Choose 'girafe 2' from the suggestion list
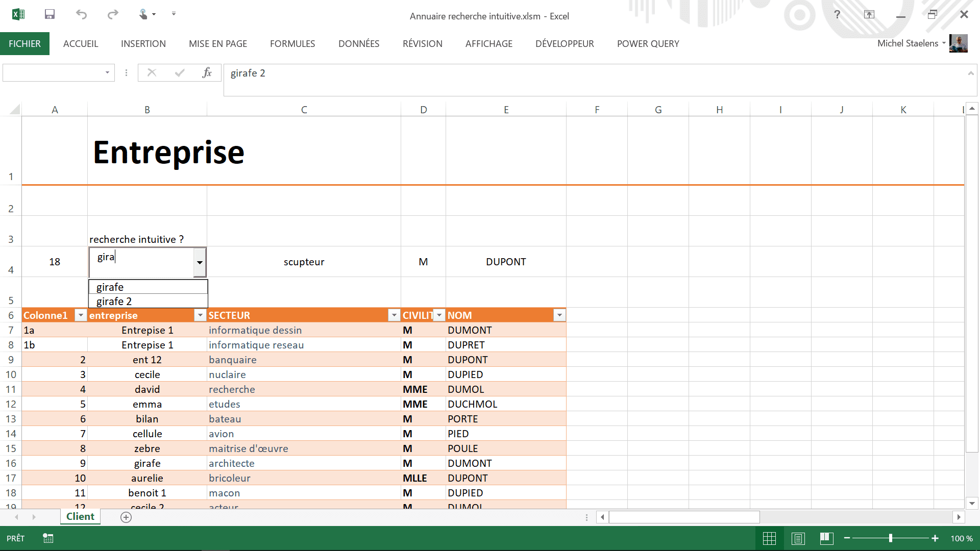The image size is (980, 551). click(x=114, y=302)
